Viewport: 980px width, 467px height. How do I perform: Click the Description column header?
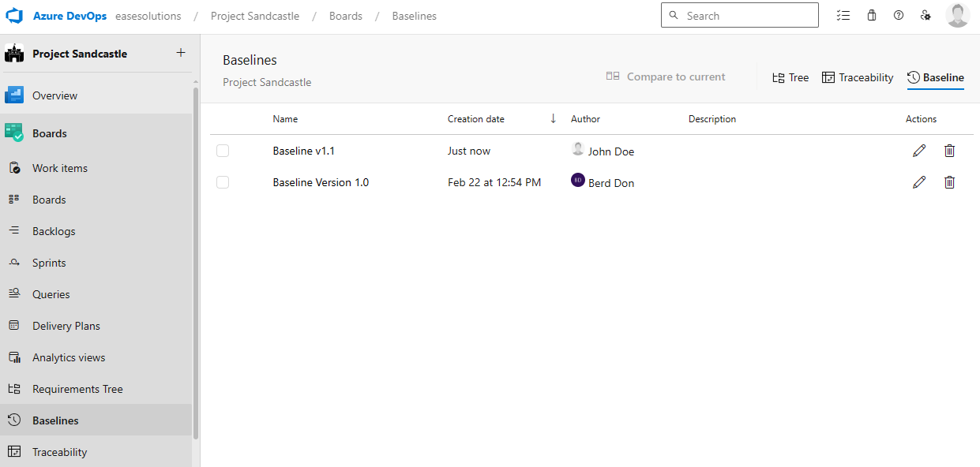pyautogui.click(x=712, y=119)
